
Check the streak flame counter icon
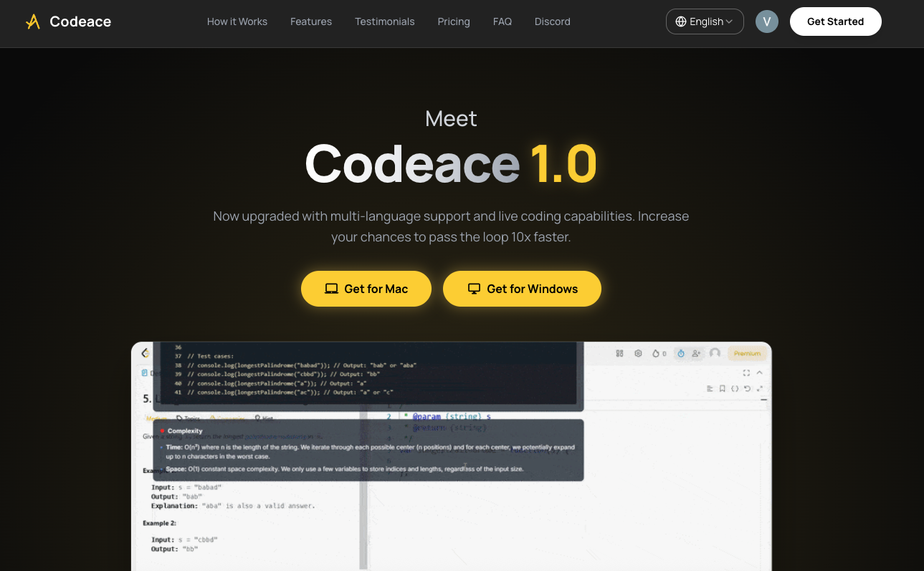pyautogui.click(x=656, y=352)
